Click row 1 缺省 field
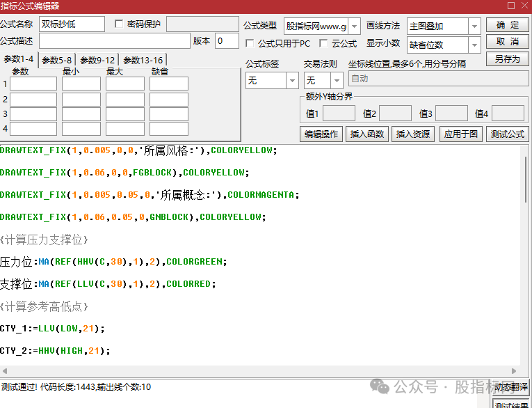 [x=169, y=84]
